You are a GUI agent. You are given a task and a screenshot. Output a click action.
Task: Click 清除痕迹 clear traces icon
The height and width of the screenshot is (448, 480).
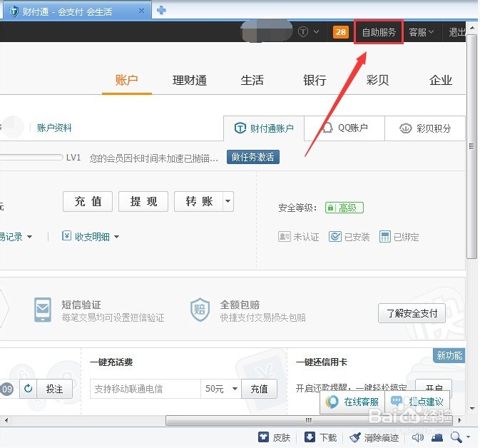point(354,437)
